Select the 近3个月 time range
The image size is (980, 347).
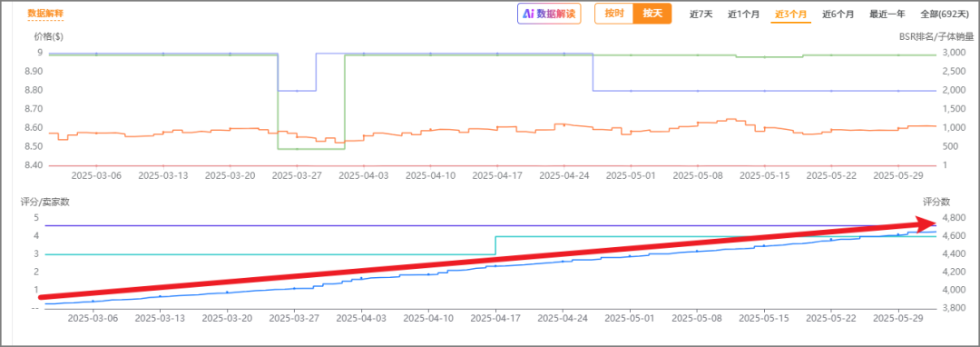tap(790, 14)
